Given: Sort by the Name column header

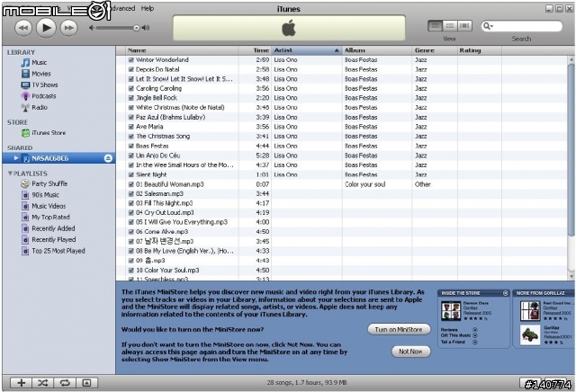Looking at the screenshot, I should click(x=182, y=50).
